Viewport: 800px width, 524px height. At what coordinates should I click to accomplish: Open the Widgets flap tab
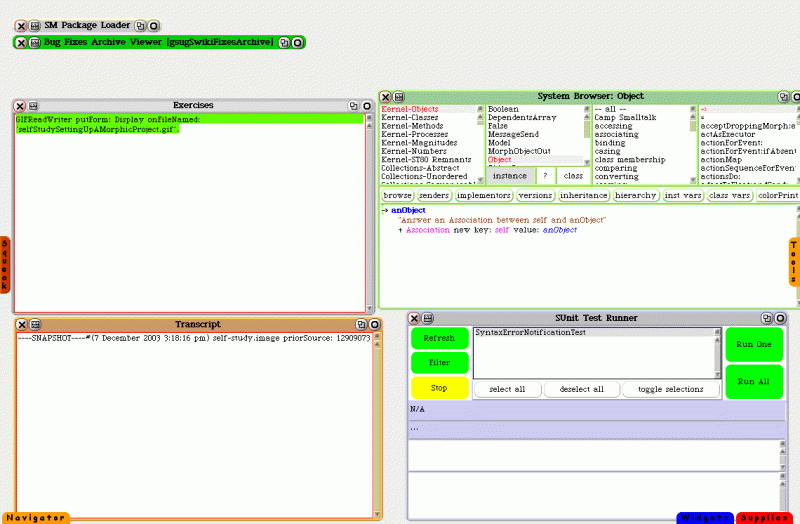click(x=705, y=518)
